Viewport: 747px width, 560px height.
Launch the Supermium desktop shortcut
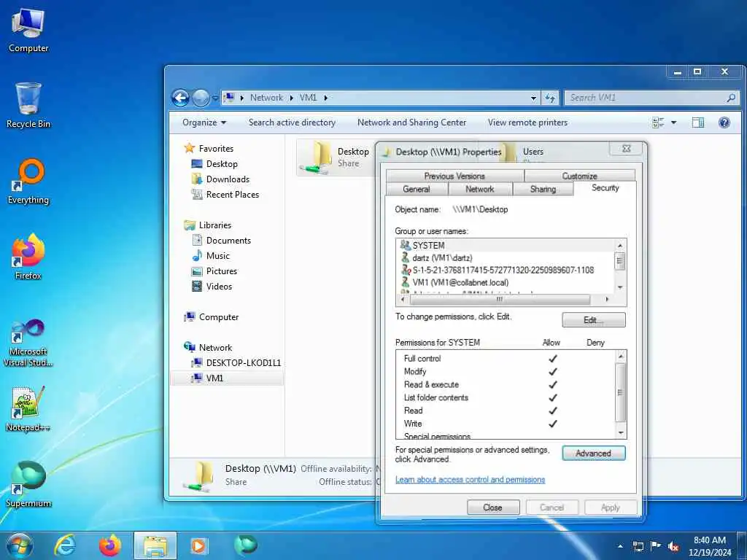(28, 484)
